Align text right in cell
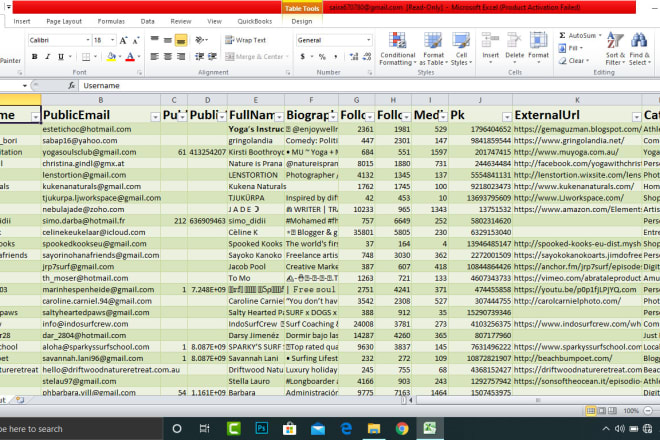 pyautogui.click(x=181, y=56)
